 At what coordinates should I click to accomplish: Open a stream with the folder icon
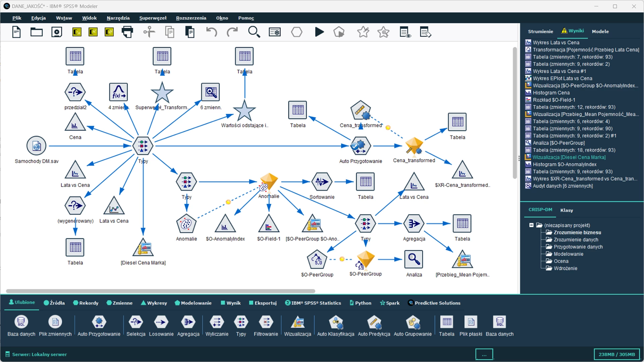click(37, 32)
